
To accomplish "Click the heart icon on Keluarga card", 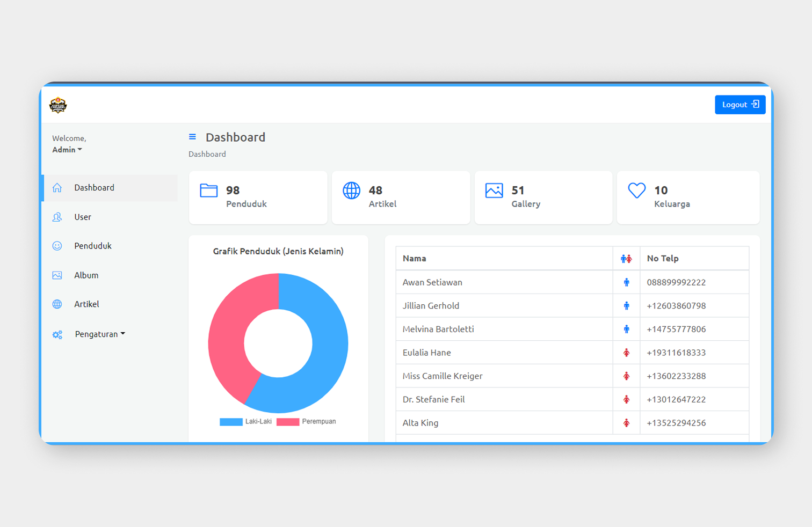I will (637, 191).
